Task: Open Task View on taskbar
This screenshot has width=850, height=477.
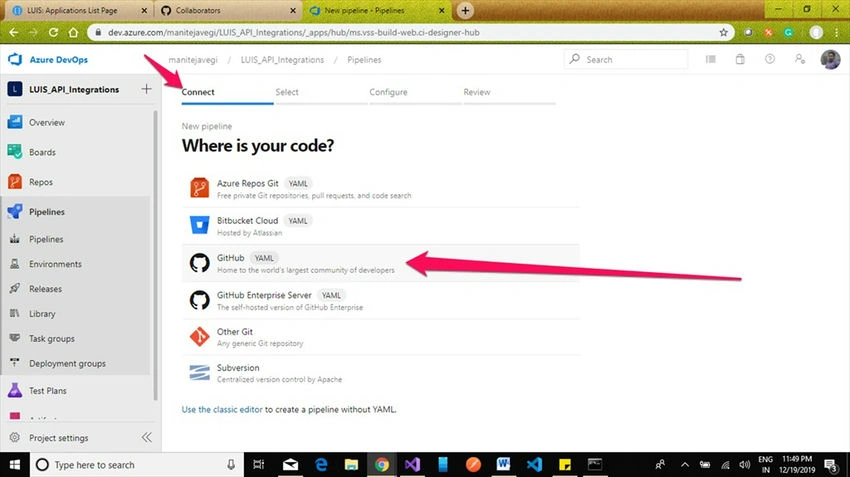Action: (x=259, y=465)
